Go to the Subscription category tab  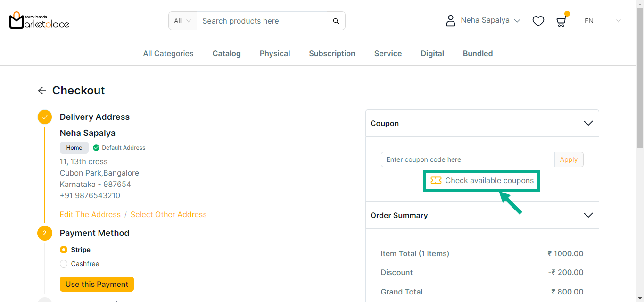coord(332,53)
